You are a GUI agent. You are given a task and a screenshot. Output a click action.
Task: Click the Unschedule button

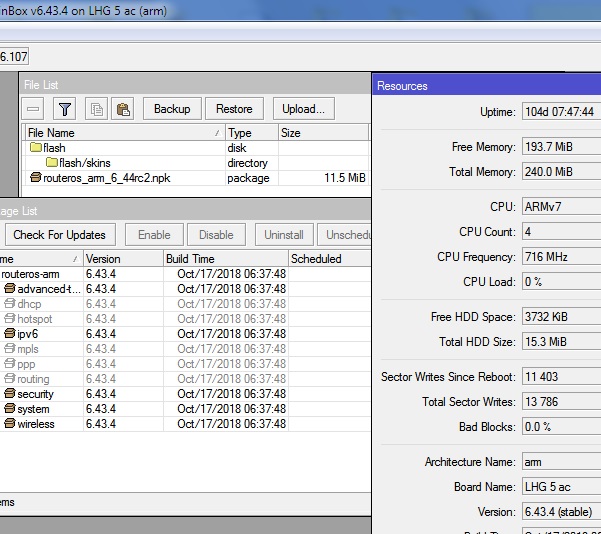point(344,235)
